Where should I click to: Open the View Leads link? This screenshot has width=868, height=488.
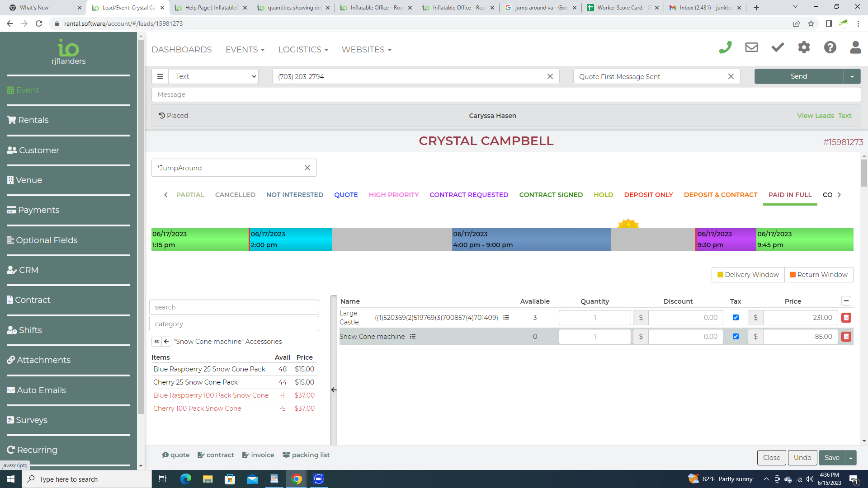pos(815,116)
